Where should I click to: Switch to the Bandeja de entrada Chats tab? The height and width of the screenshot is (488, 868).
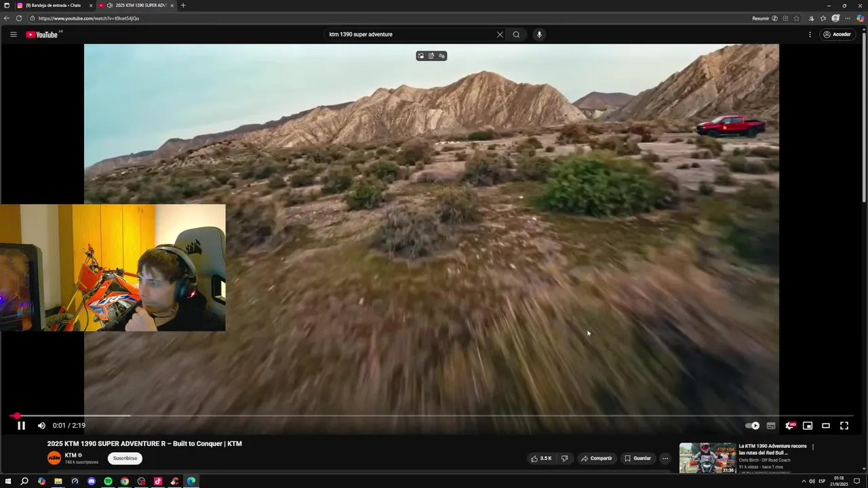54,5
